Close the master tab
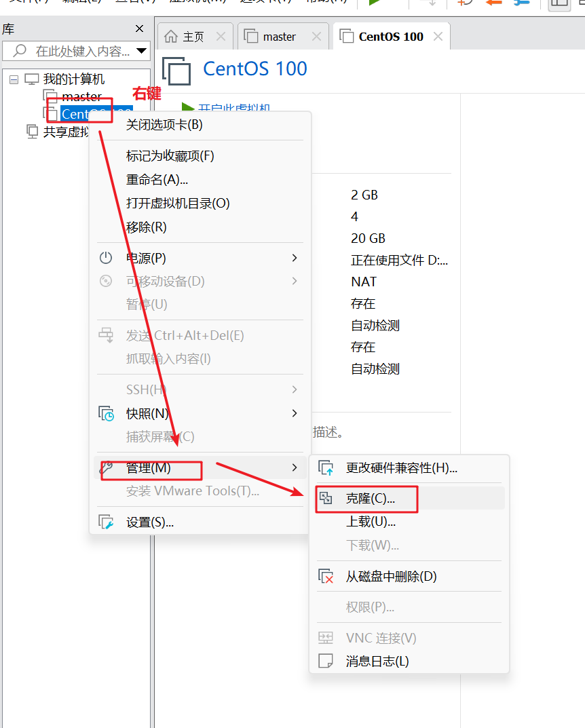Screen dimensions: 585x728 click(317, 36)
